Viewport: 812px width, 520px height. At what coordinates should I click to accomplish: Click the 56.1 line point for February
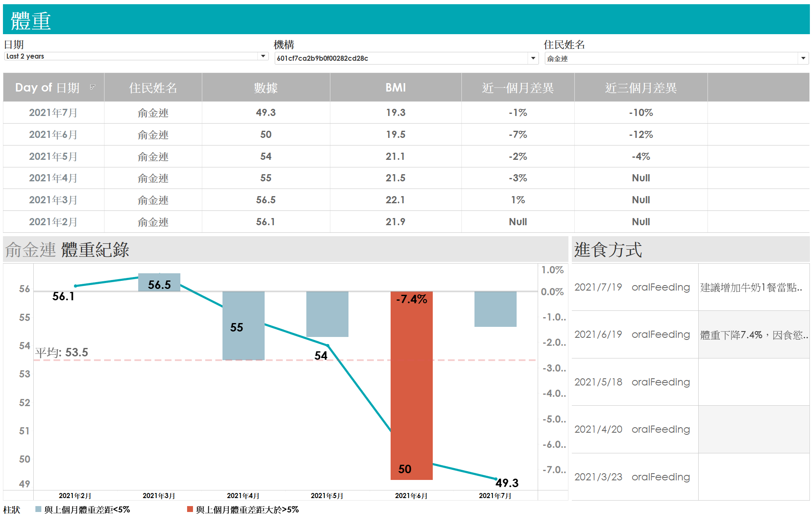pos(75,286)
